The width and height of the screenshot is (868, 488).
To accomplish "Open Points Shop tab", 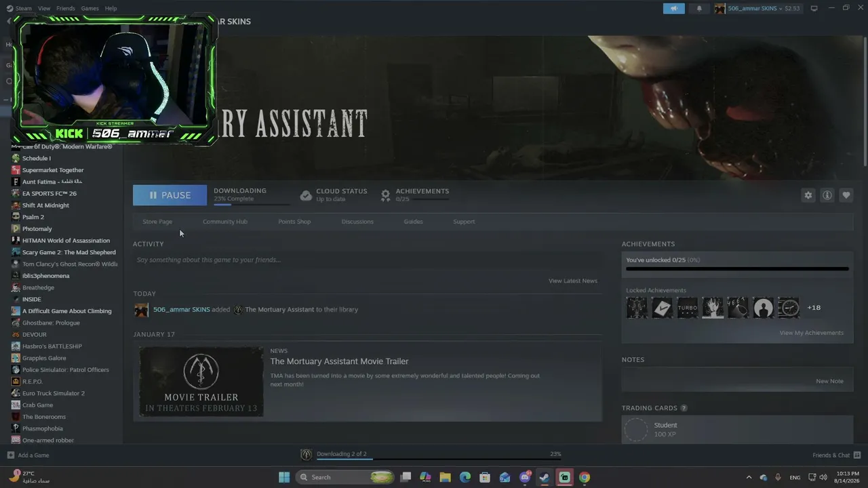I will pyautogui.click(x=294, y=222).
